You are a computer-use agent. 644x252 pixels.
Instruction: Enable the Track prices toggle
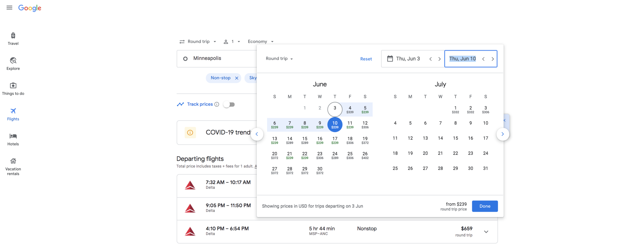(229, 104)
